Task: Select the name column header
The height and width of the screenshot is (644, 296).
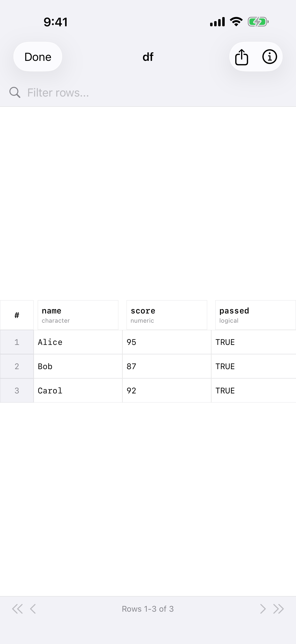Action: pyautogui.click(x=78, y=315)
